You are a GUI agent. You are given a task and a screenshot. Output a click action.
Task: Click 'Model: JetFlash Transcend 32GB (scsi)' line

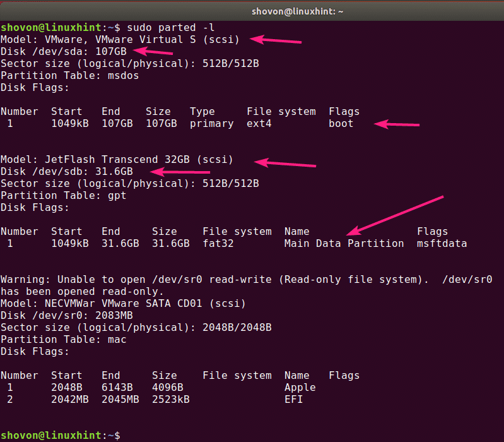click(117, 160)
